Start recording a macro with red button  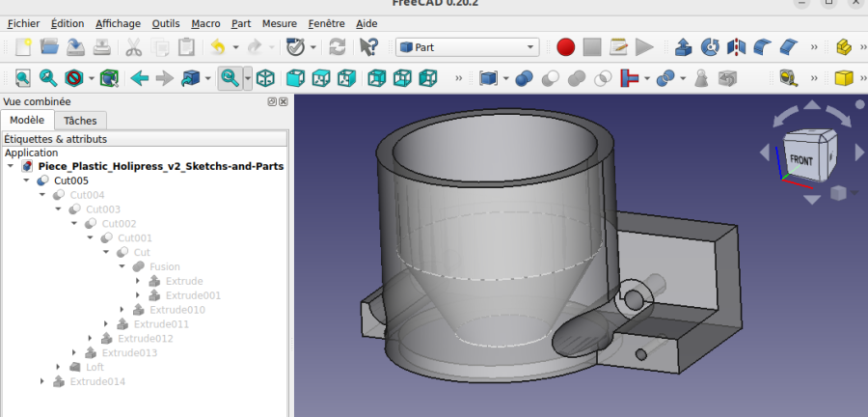565,46
